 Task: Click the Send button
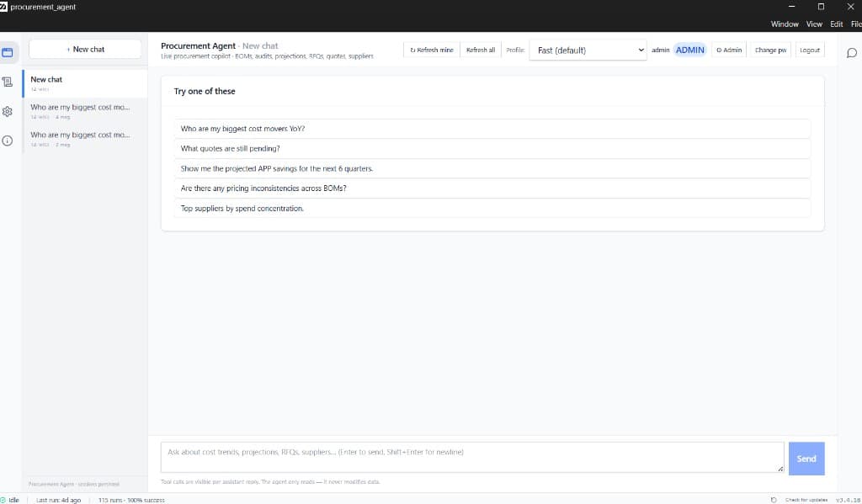coord(806,459)
